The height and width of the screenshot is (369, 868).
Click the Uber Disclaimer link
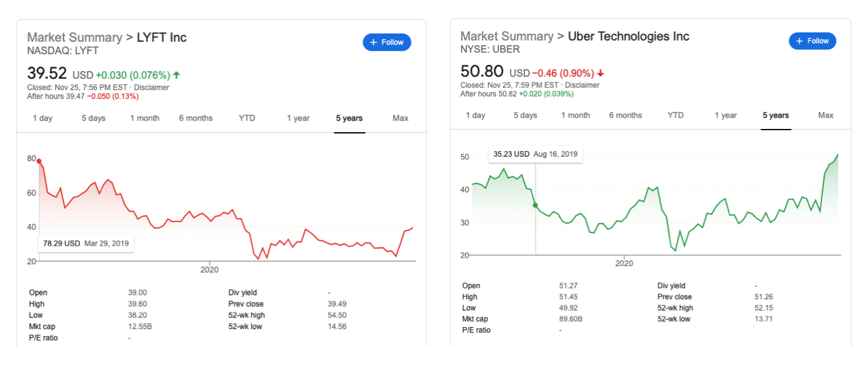pos(582,85)
